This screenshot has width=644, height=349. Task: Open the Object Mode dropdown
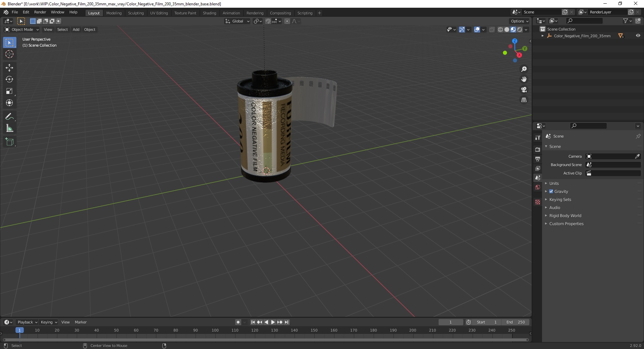21,30
